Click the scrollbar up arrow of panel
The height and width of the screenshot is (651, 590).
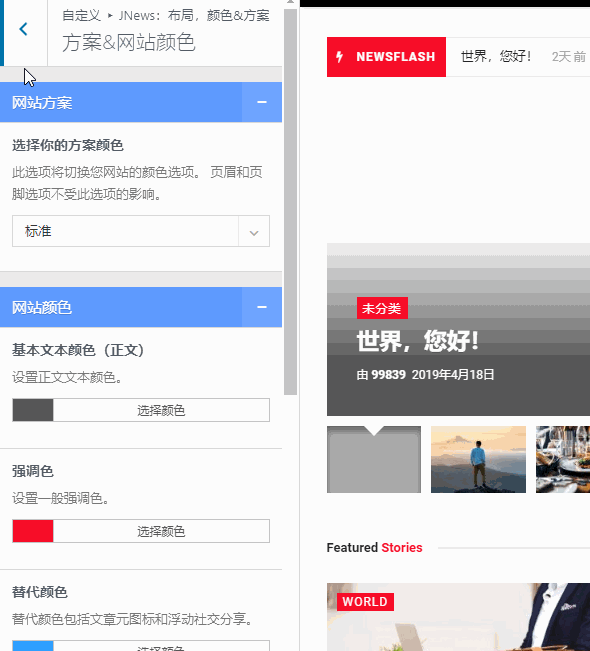click(291, 2)
